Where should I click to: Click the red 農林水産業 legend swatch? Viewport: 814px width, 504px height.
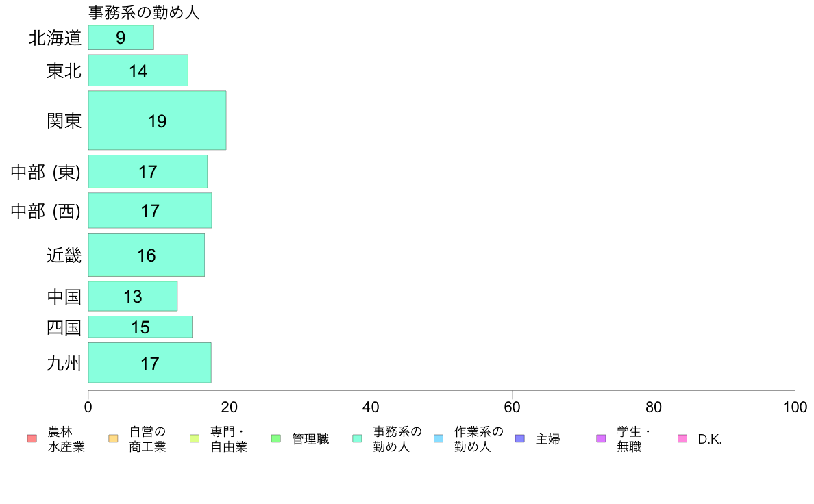(32, 438)
